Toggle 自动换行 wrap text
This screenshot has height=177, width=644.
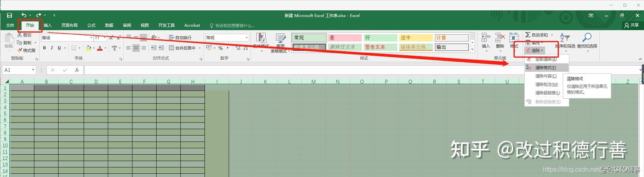click(x=180, y=37)
